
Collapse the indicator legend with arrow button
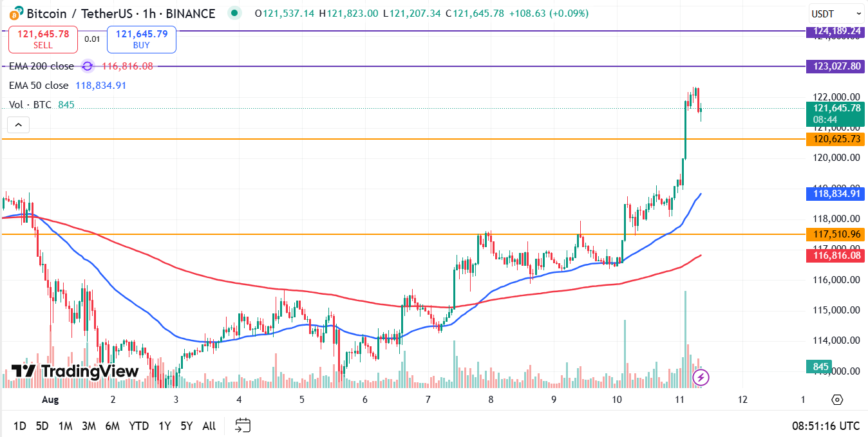coord(19,125)
